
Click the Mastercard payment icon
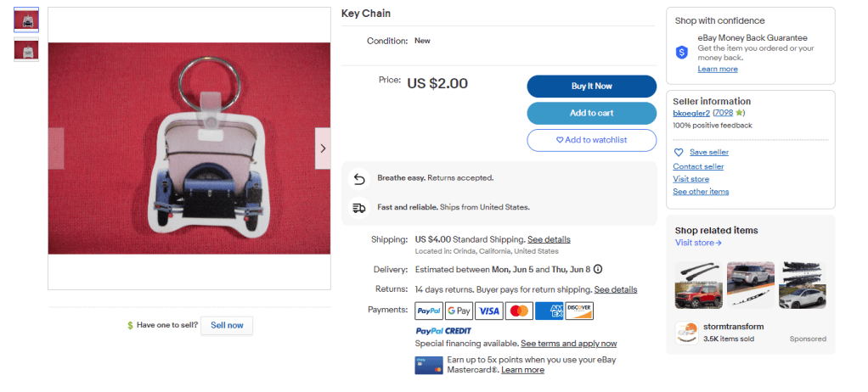click(519, 311)
